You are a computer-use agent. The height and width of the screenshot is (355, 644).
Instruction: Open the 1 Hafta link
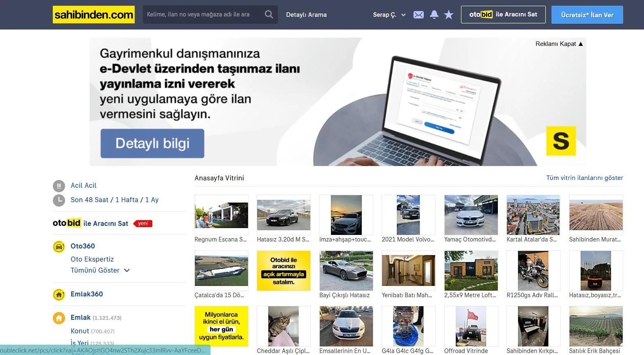[127, 200]
